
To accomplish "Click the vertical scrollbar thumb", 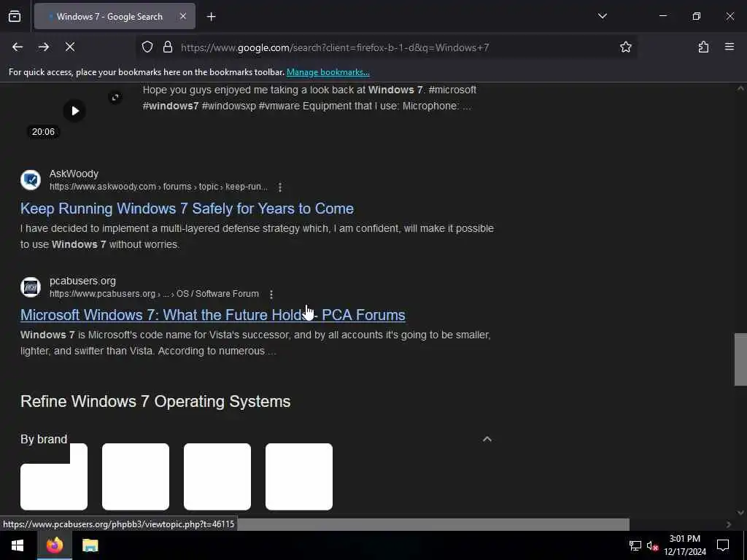I will (x=740, y=359).
